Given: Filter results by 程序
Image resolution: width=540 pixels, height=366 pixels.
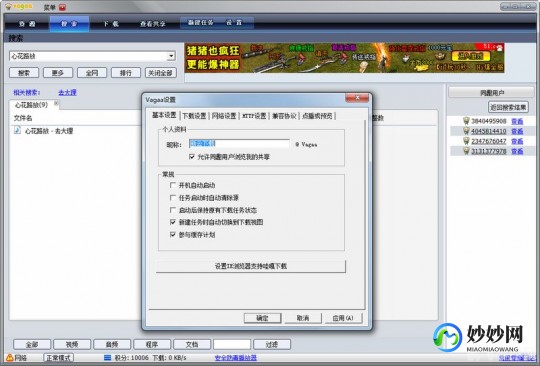Looking at the screenshot, I should (152, 344).
